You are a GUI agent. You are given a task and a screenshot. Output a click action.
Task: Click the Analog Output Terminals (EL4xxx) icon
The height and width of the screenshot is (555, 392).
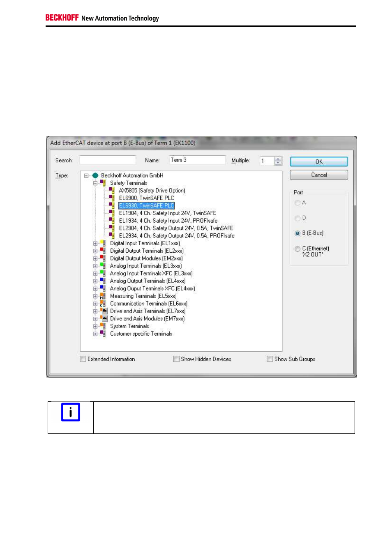pyautogui.click(x=103, y=281)
